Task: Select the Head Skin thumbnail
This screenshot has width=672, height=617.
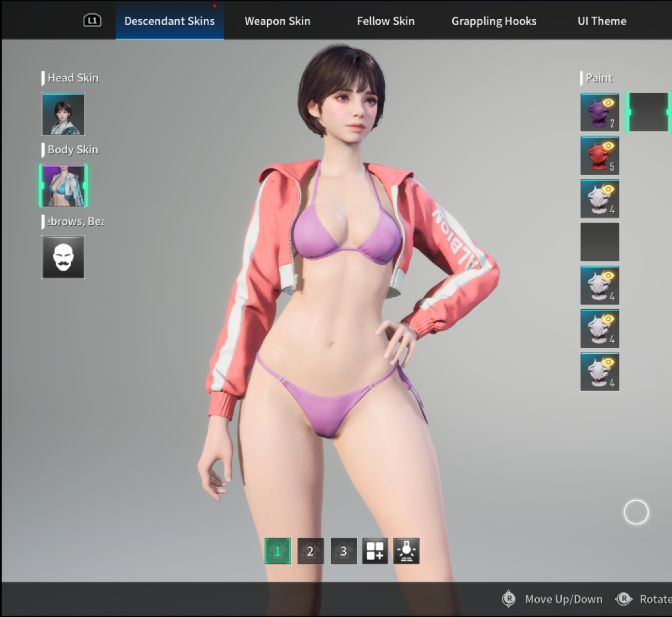Action: [63, 114]
